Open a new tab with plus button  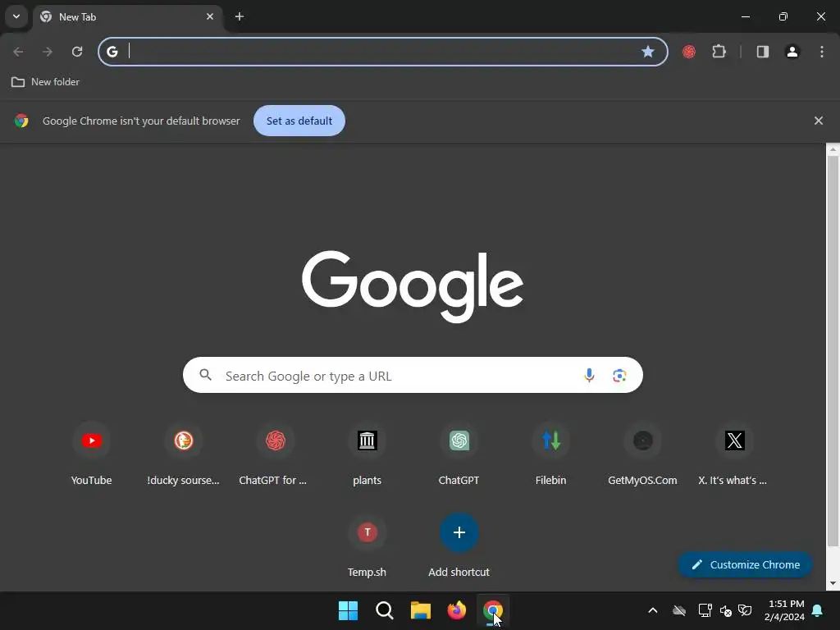[x=240, y=16]
